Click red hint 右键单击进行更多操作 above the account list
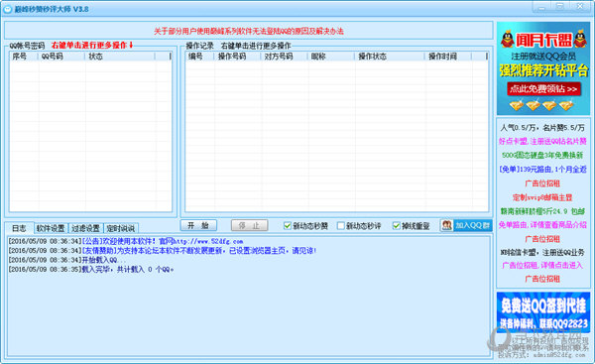Viewport: 595px width, 364px height. click(92, 46)
